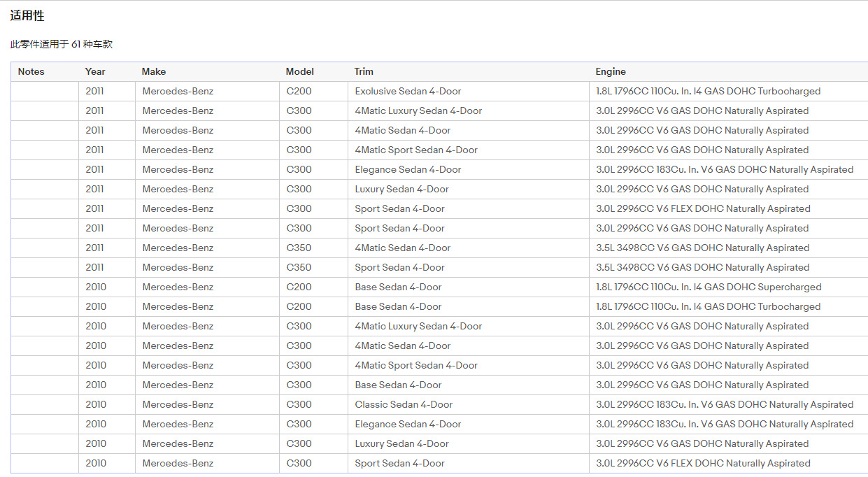Viewport: 868px width, 477px height.
Task: Select C200 model in the 2010 Turbocharged row
Action: [299, 306]
